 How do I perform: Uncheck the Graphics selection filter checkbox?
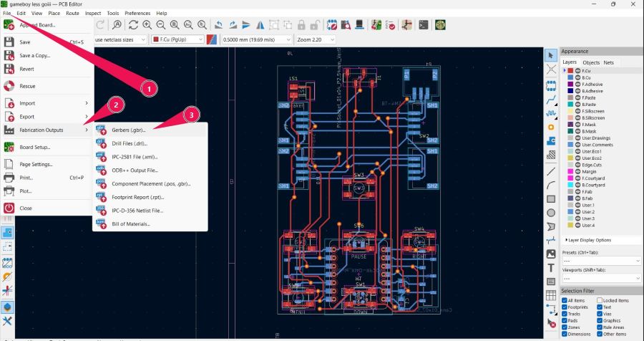(600, 320)
